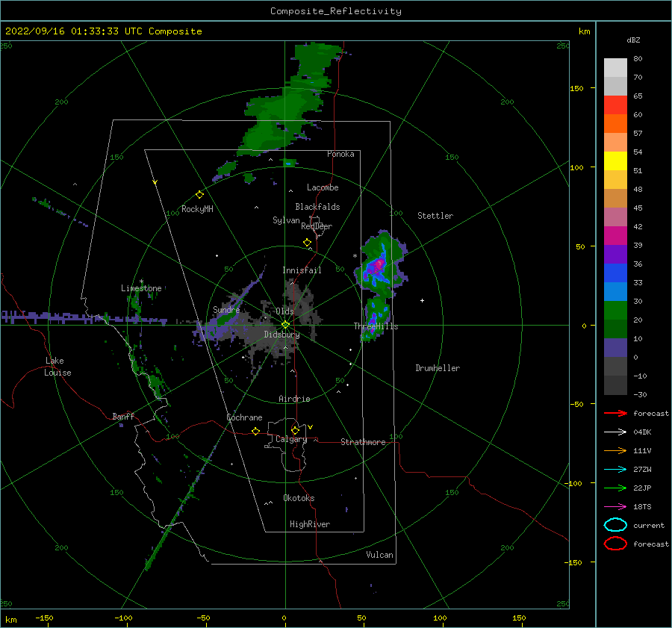
Task: Click the Vulcan city label
Action: click(x=380, y=555)
